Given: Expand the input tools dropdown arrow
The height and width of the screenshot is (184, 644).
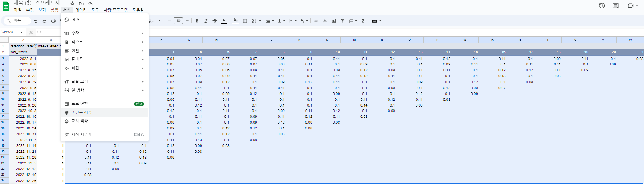Looking at the screenshot, I should (380, 21).
